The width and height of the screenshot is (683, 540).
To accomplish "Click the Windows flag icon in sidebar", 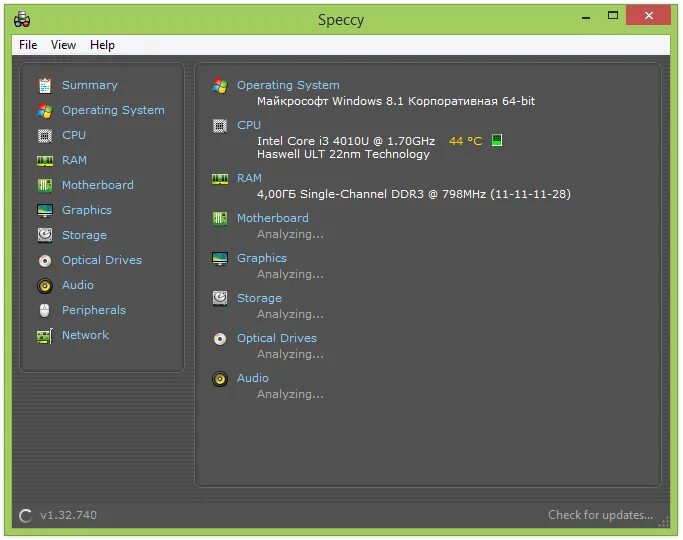I will tap(45, 111).
